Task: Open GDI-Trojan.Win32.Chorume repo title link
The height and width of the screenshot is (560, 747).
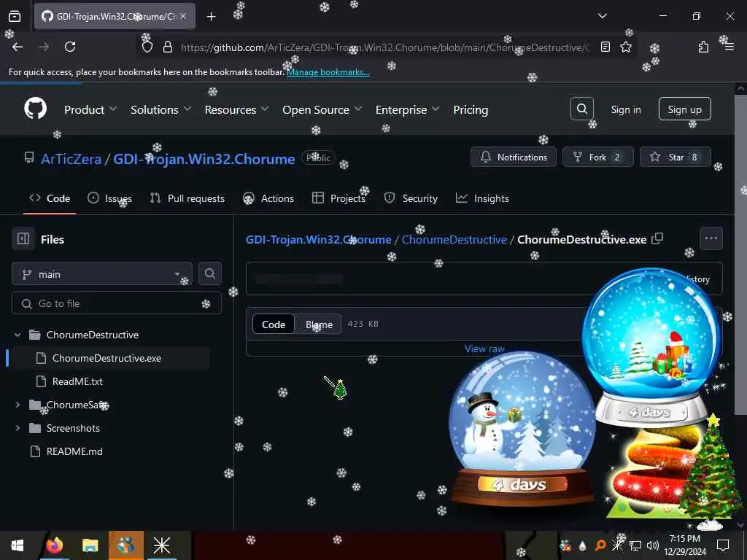Action: pyautogui.click(x=204, y=158)
